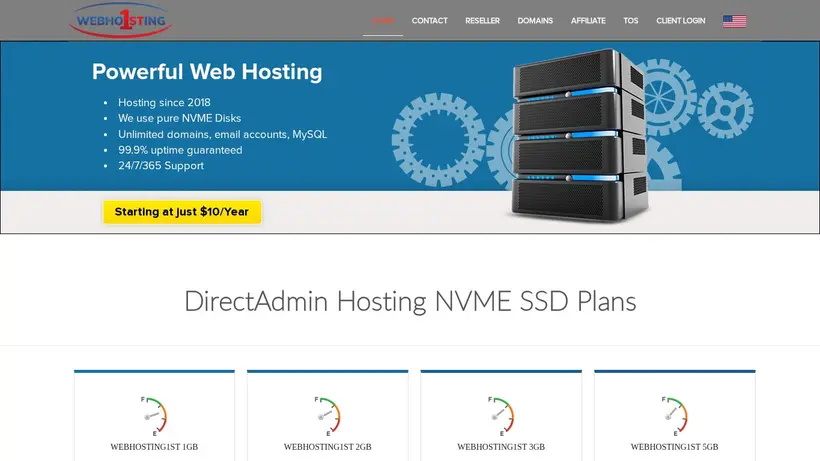Open the Affiliate page
The image size is (820, 461).
point(588,21)
